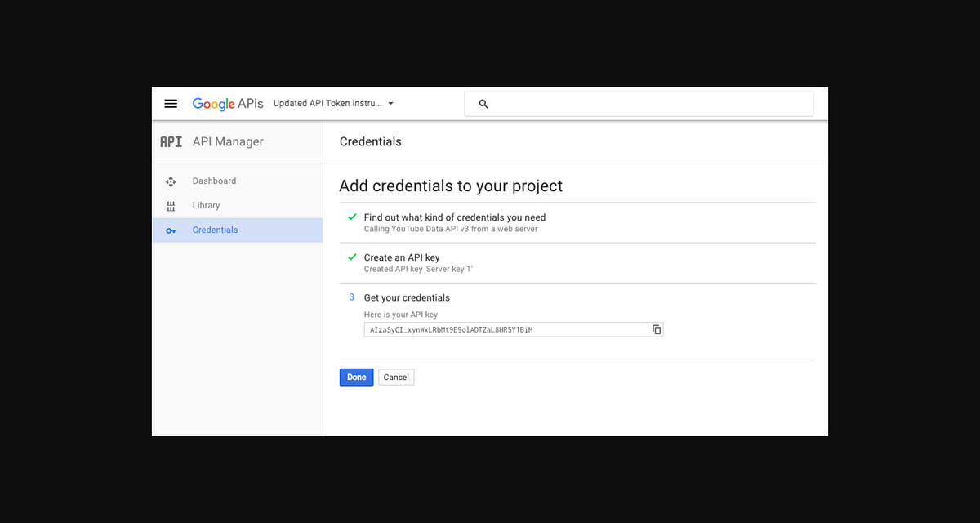Copy the API key via the clipboard icon

pyautogui.click(x=657, y=329)
